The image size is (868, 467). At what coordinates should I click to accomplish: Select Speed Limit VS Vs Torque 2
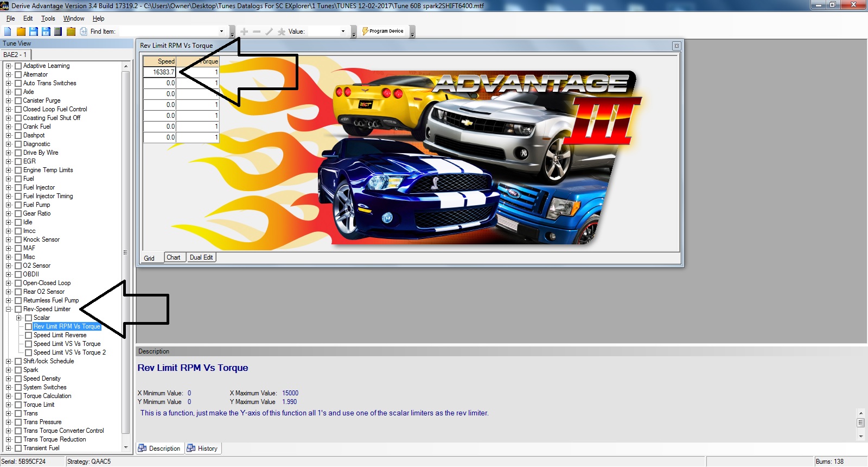click(x=69, y=352)
